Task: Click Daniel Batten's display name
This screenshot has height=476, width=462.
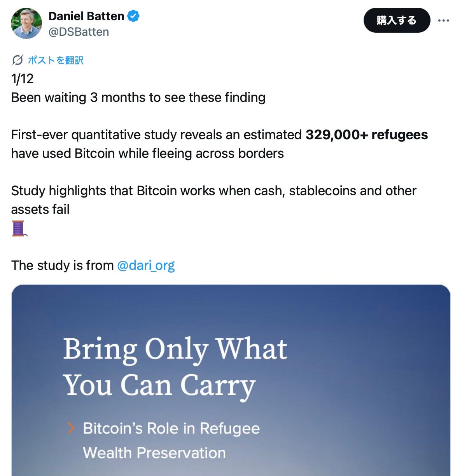Action: click(86, 16)
